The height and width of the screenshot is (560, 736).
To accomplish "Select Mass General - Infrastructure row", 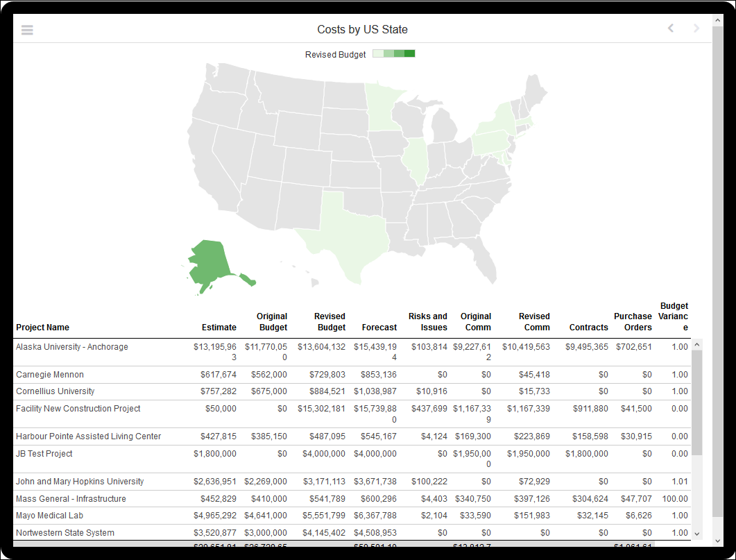I will (x=352, y=498).
